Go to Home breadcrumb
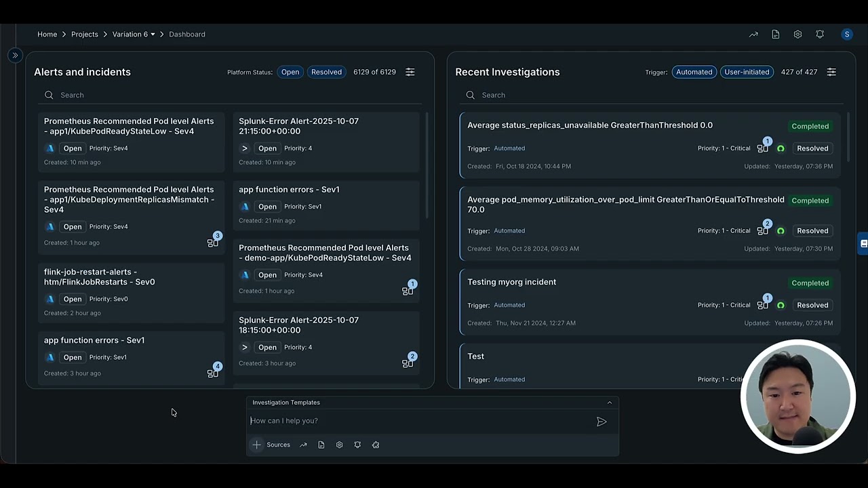868x488 pixels. (x=47, y=35)
